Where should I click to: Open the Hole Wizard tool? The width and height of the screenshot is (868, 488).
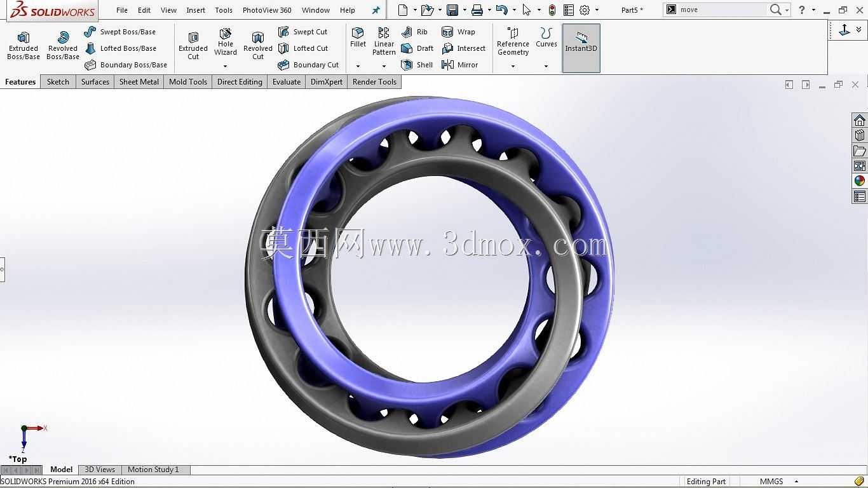[226, 41]
